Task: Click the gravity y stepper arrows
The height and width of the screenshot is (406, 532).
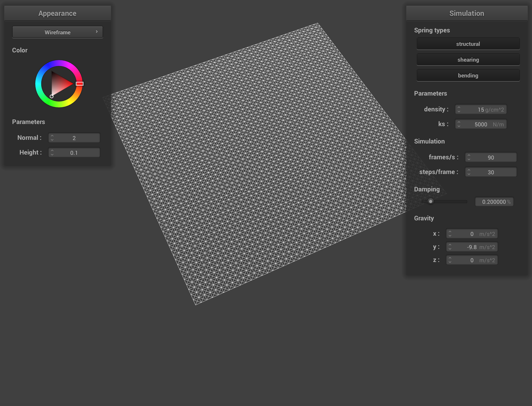Action: pos(450,247)
